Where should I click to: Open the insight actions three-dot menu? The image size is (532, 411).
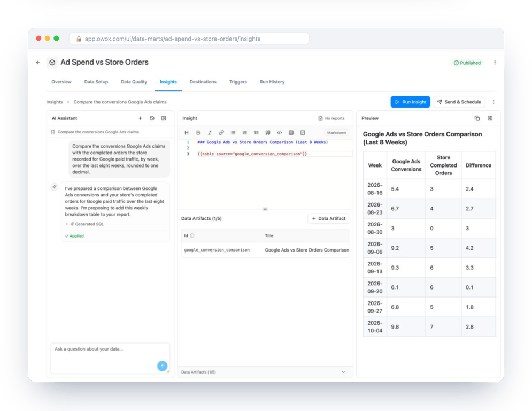pyautogui.click(x=494, y=102)
